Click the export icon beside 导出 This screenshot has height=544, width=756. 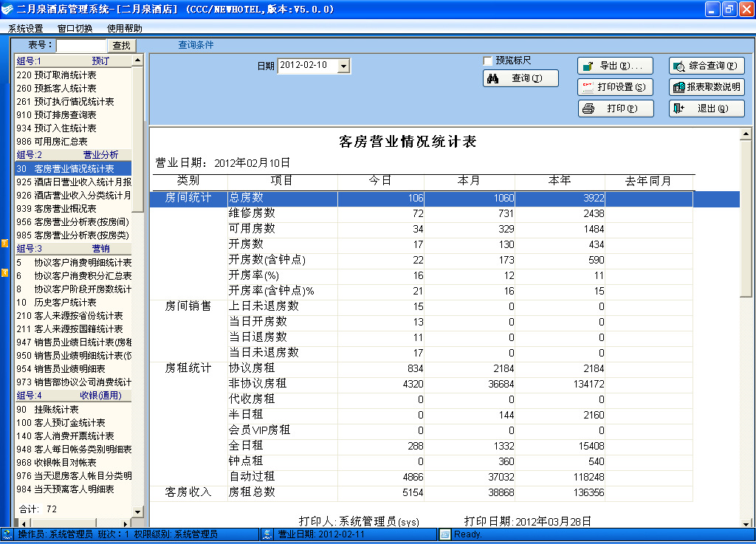[588, 66]
